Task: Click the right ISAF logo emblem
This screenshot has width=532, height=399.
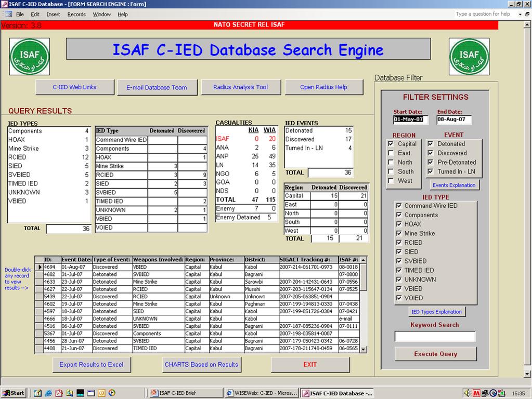Action: pos(469,57)
